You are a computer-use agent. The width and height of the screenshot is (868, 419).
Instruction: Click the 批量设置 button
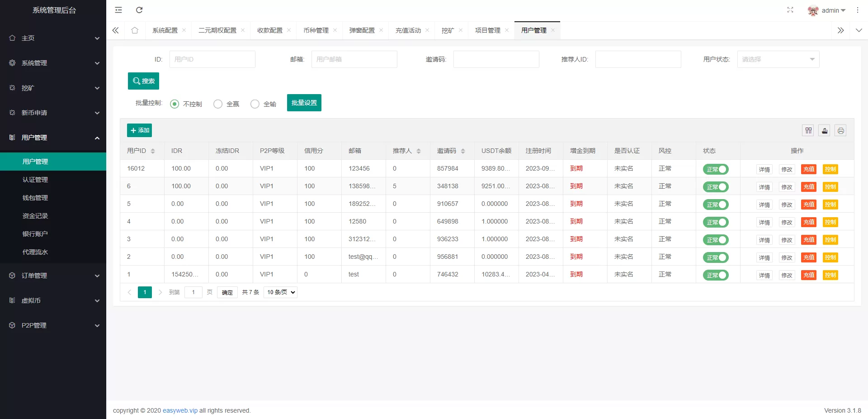point(304,103)
